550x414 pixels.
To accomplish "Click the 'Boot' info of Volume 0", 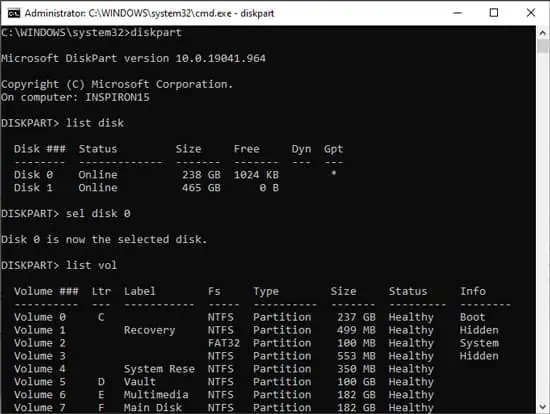I will click(x=472, y=317).
